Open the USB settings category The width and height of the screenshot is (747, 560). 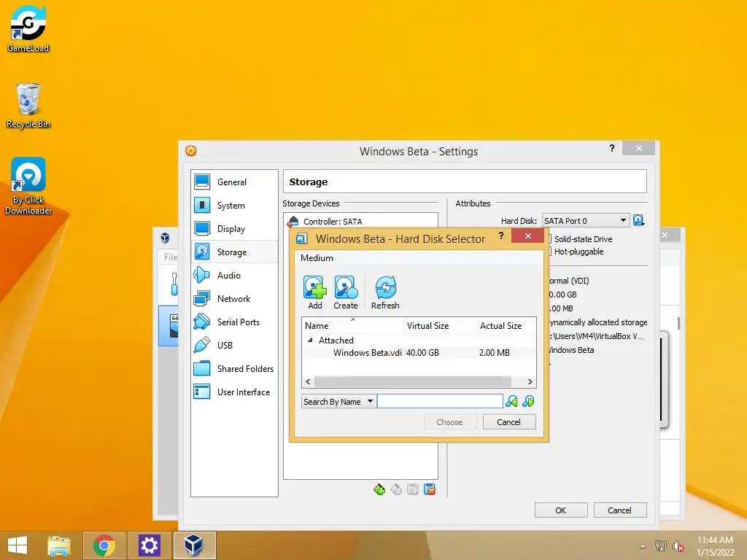pyautogui.click(x=234, y=345)
